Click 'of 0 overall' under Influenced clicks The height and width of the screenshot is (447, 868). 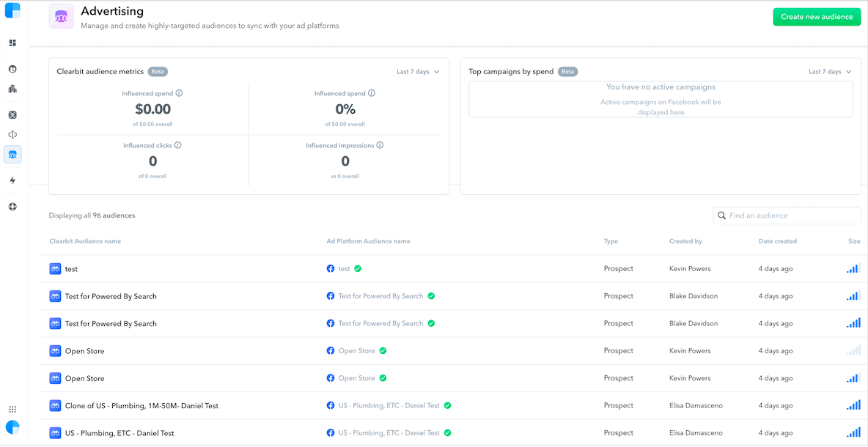pos(152,176)
